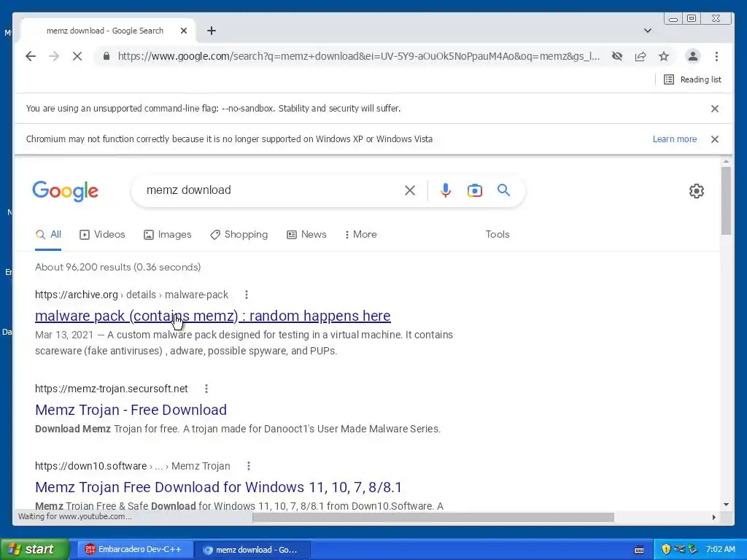
Task: Open down10.software result options menu
Action: 248,466
